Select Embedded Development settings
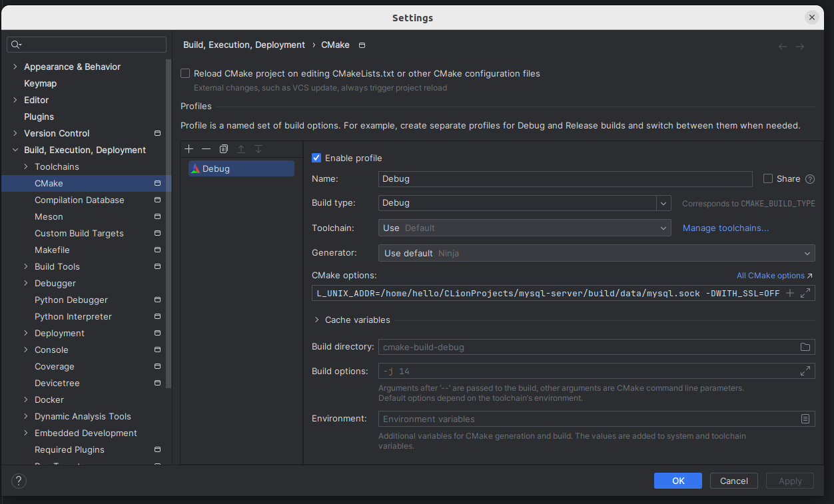Viewport: 834px width, 504px height. tap(86, 433)
